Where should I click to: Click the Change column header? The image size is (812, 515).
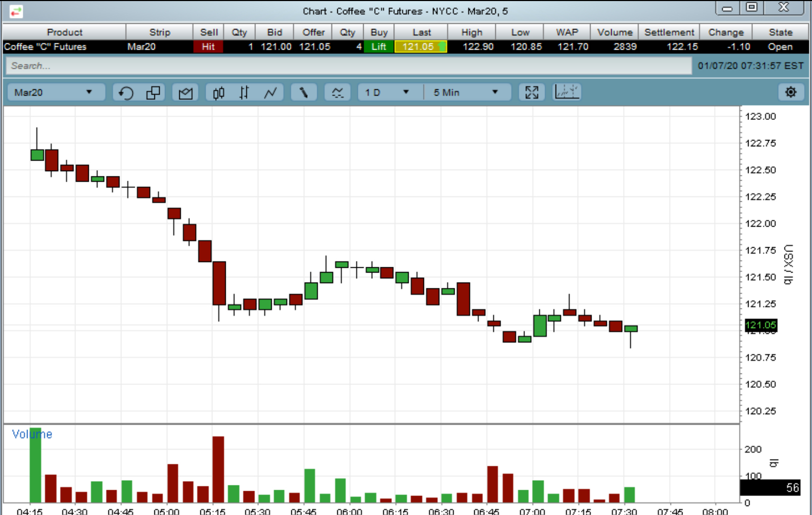726,32
